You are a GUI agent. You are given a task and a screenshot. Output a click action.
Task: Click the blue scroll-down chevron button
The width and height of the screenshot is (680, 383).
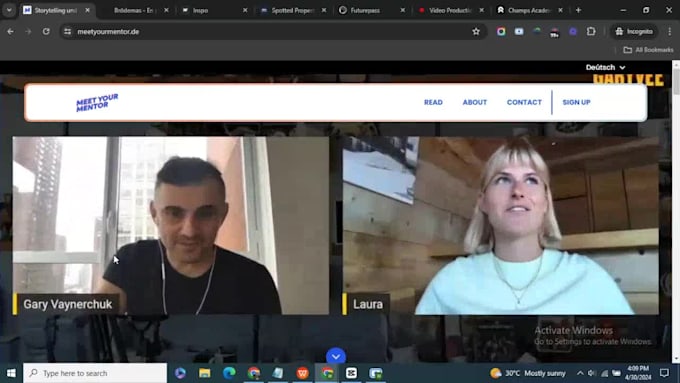point(336,357)
